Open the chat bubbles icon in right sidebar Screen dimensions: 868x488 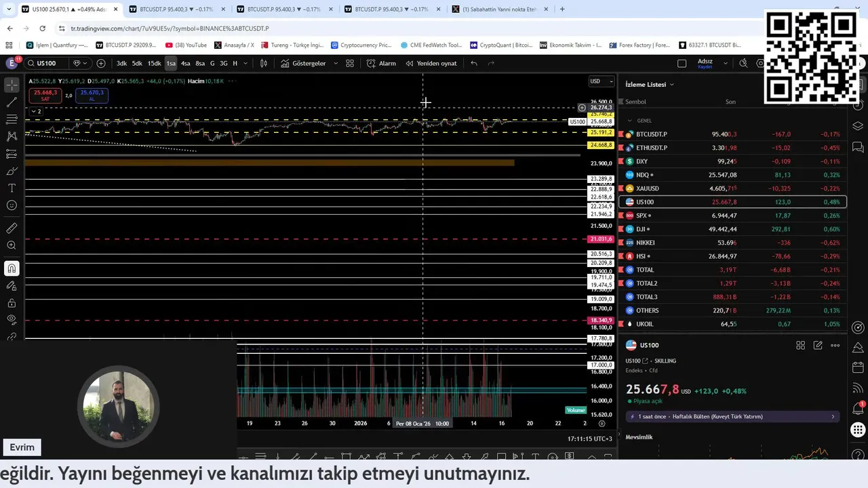point(858,146)
